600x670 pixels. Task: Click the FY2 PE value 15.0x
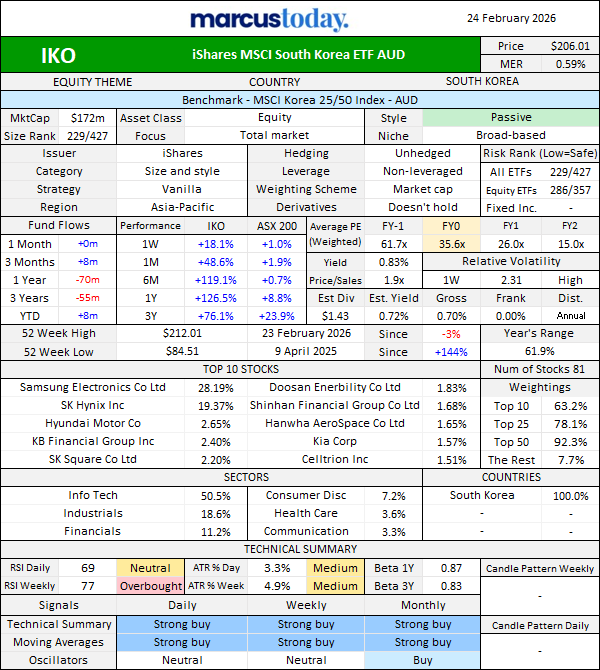point(571,244)
